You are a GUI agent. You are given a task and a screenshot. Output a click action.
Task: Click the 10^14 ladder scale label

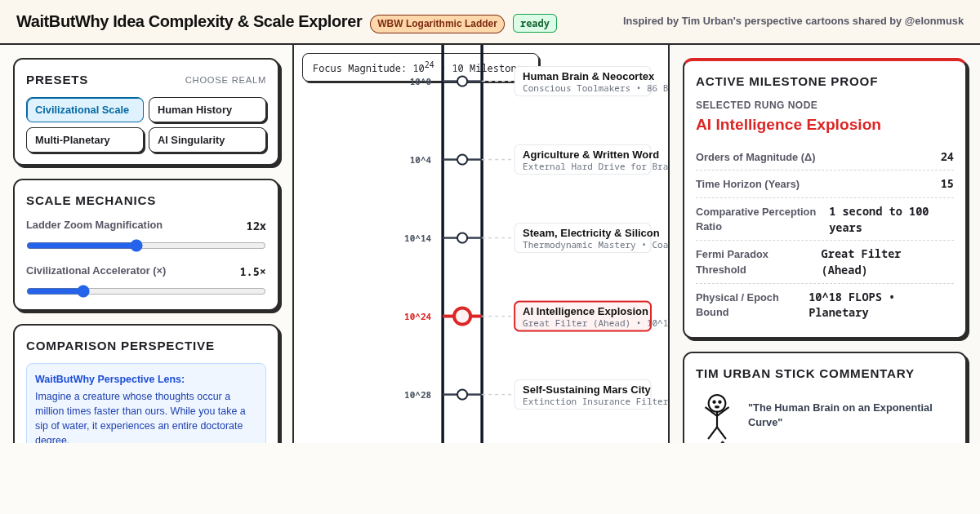click(417, 239)
